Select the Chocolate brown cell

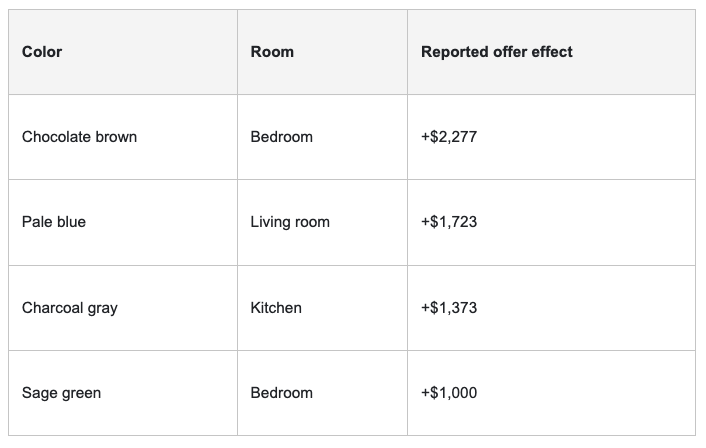(x=79, y=136)
